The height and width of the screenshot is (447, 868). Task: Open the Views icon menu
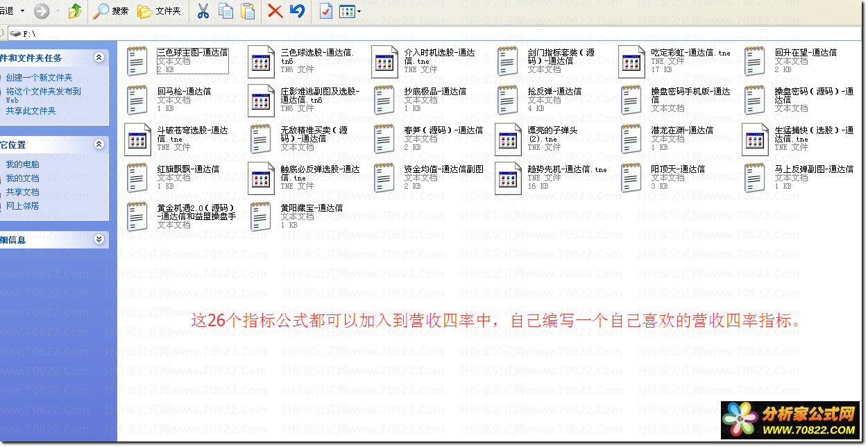347,11
